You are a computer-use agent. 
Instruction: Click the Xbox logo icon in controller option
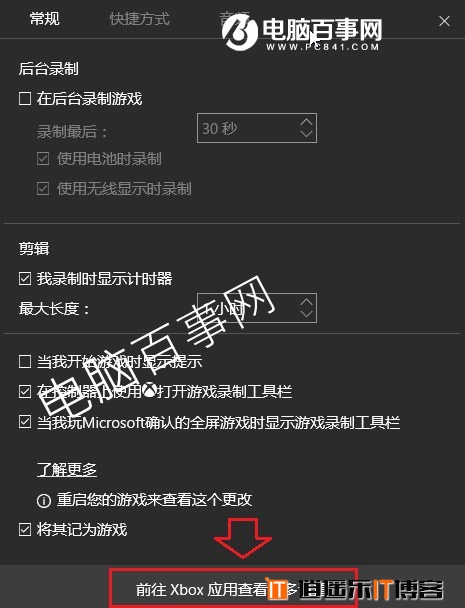(150, 391)
